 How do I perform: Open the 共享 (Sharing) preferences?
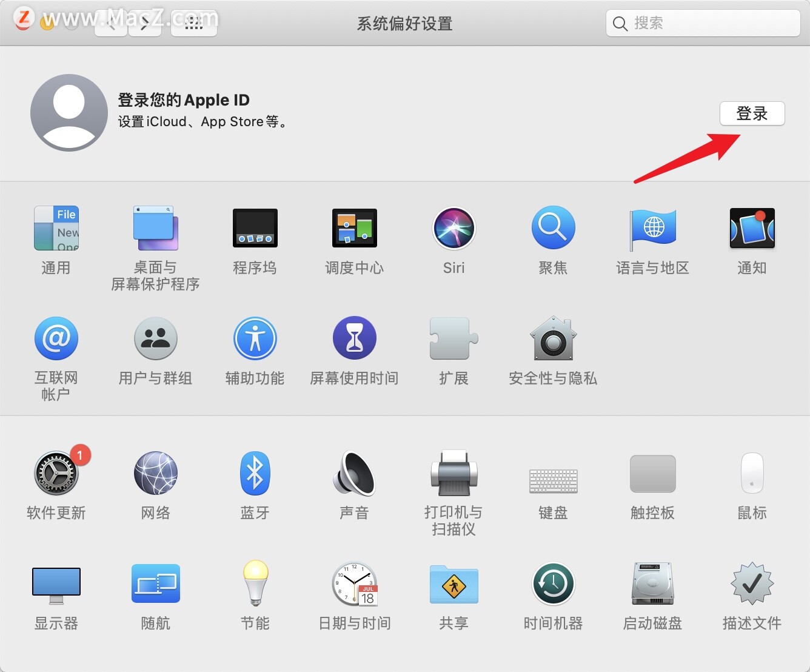(454, 584)
